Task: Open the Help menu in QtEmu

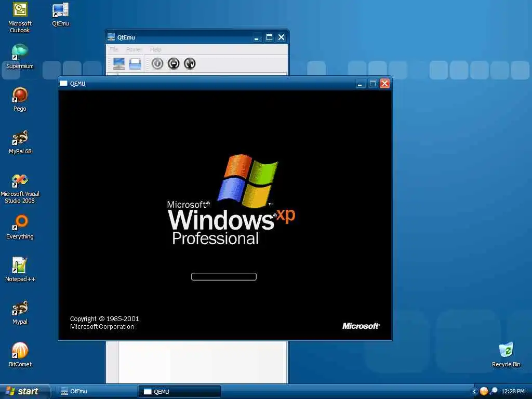Action: coord(155,49)
